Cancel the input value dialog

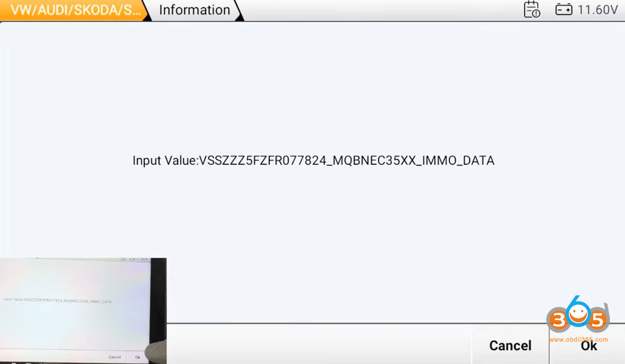pyautogui.click(x=510, y=345)
